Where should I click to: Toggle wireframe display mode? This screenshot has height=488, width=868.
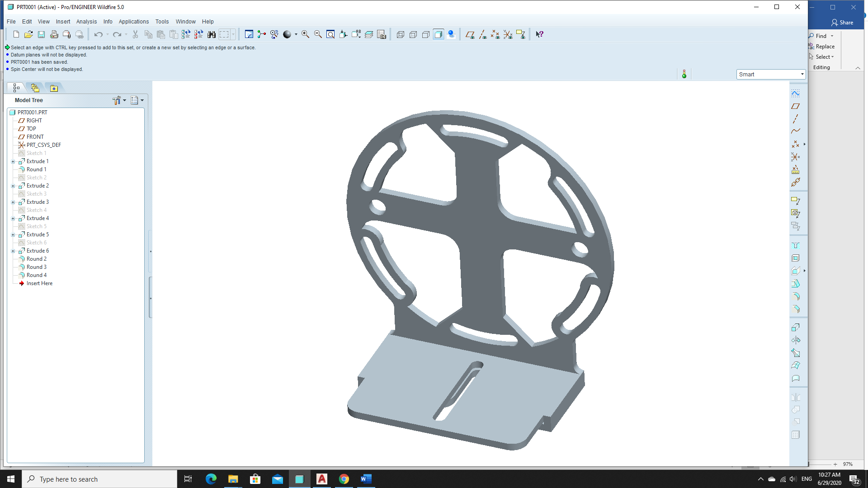pos(400,34)
